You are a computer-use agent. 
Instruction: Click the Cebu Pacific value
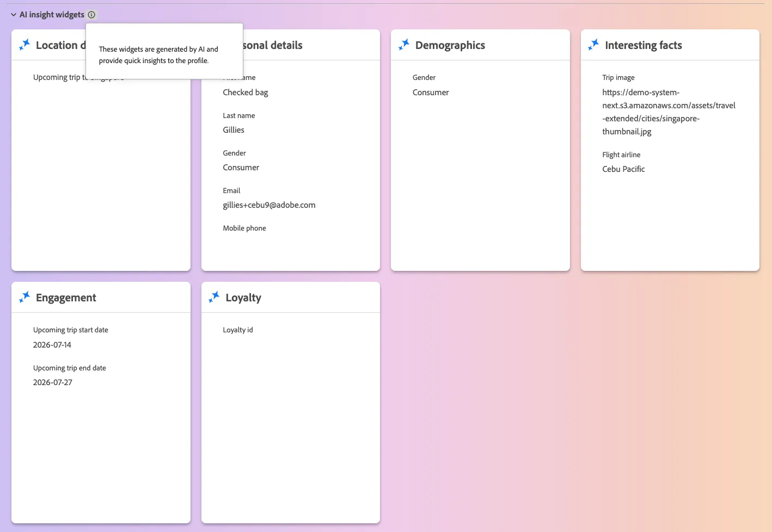point(623,169)
